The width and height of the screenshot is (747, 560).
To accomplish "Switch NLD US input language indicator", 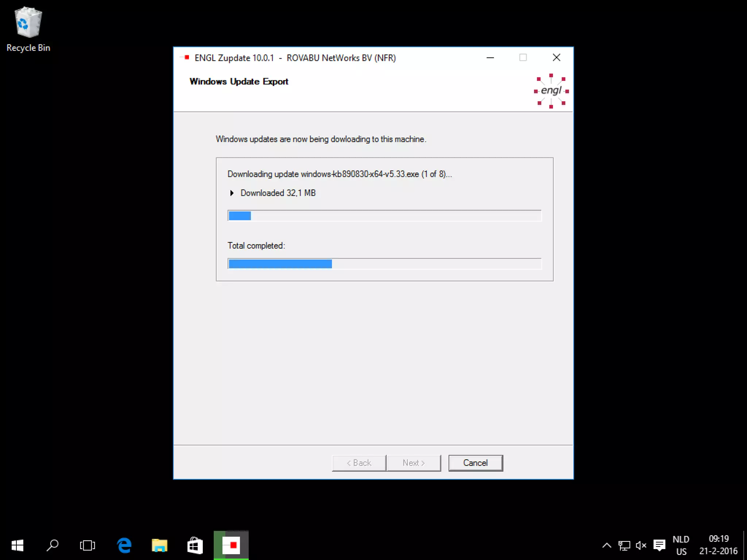I will coord(681,545).
